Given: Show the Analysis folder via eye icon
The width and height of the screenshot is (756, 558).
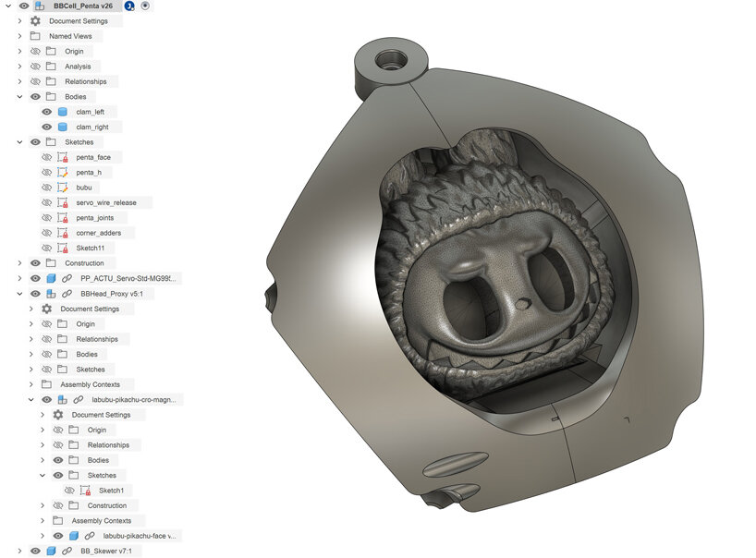Looking at the screenshot, I should (x=35, y=67).
